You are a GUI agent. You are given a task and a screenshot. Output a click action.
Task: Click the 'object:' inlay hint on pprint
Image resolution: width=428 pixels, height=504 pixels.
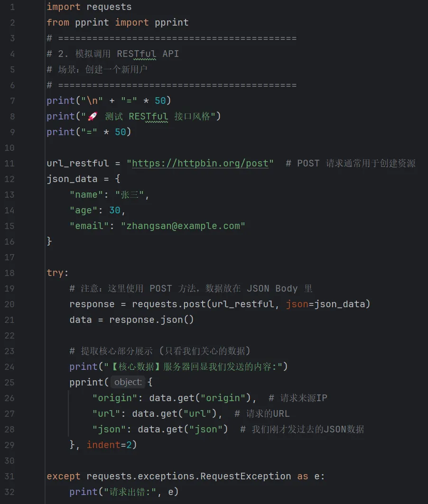[128, 382]
